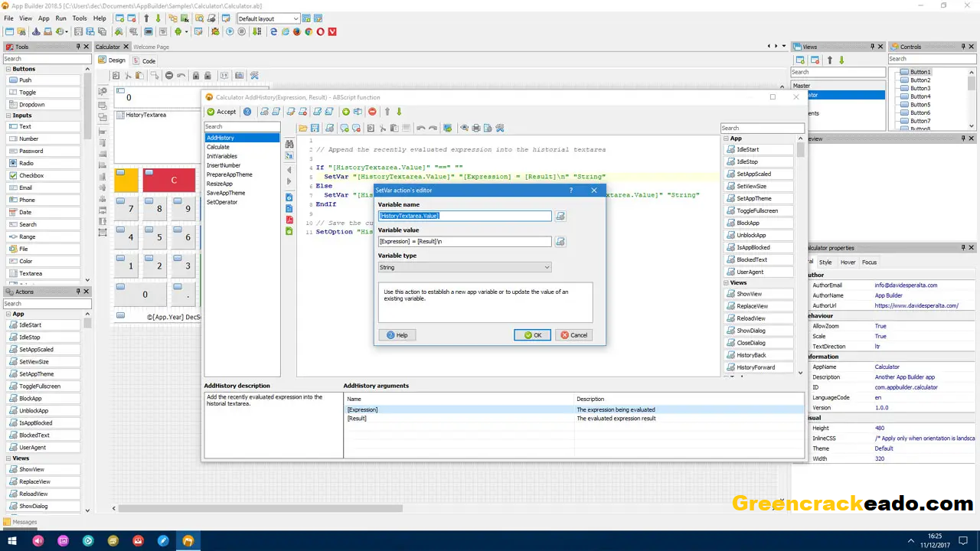Open the Variable name expression editor icon
980x551 pixels.
point(560,216)
